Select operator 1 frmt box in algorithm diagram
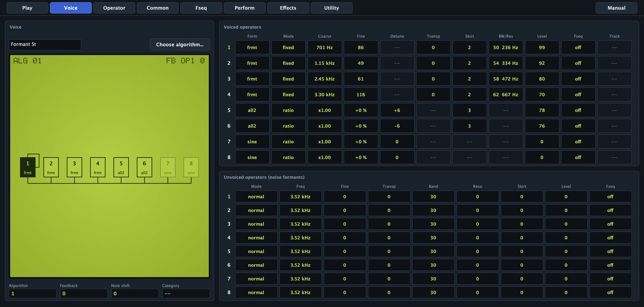This screenshot has width=644, height=307. [28, 167]
